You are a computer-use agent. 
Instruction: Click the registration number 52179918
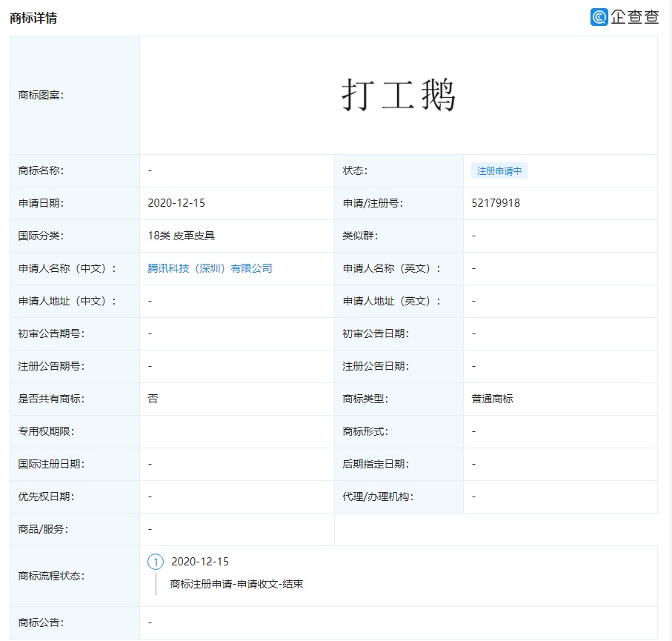(x=495, y=203)
